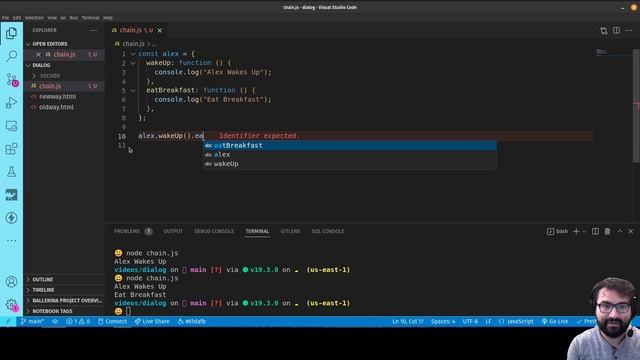
Task: Click Spaces: 4 indentation setting
Action: click(x=443, y=322)
